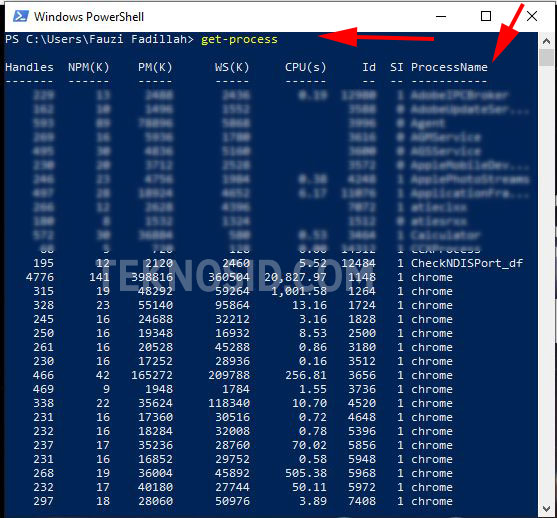The image size is (557, 518).
Task: Close the Windows PowerShell window
Action: pyautogui.click(x=531, y=16)
